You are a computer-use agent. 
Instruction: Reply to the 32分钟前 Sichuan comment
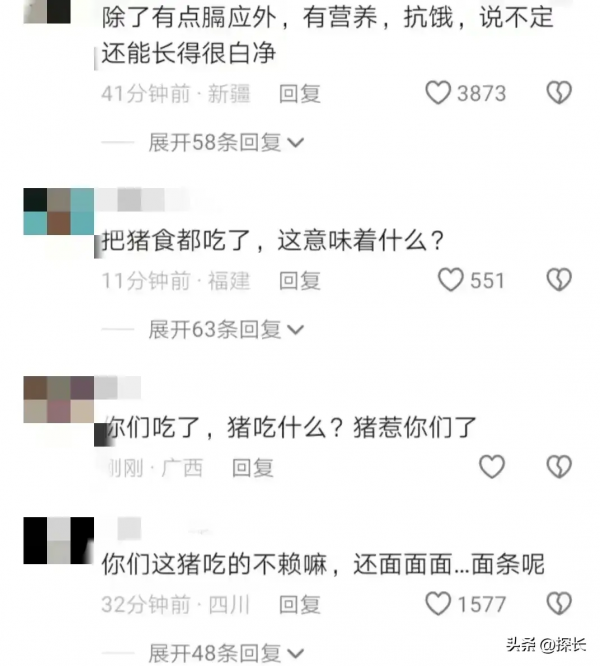pyautogui.click(x=299, y=604)
